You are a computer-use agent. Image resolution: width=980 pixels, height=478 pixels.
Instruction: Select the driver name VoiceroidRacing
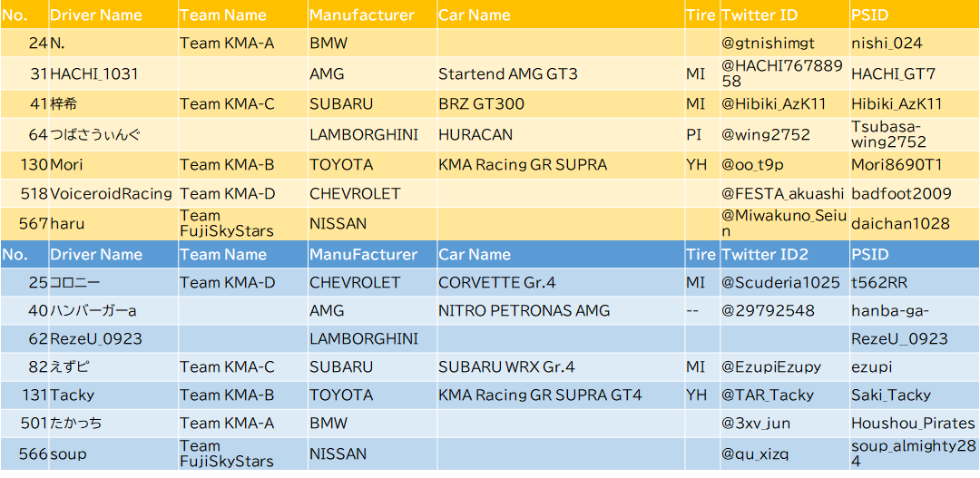[x=112, y=194]
